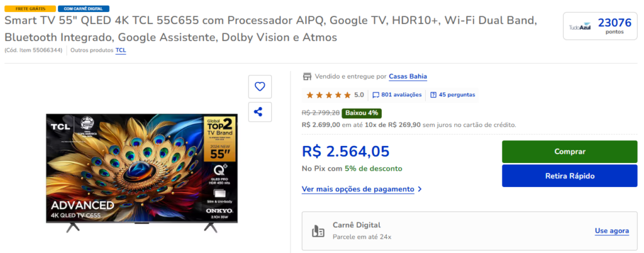
Task: Click the question mark icon beside perguntas
Action: click(433, 95)
